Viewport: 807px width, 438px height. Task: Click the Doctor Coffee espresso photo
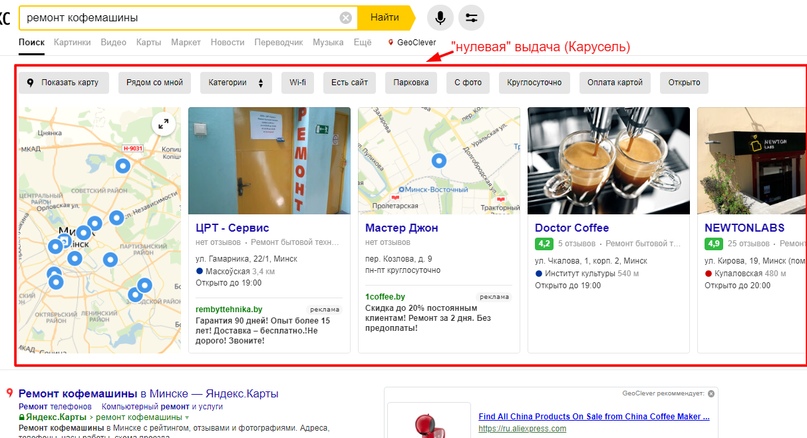coord(608,161)
